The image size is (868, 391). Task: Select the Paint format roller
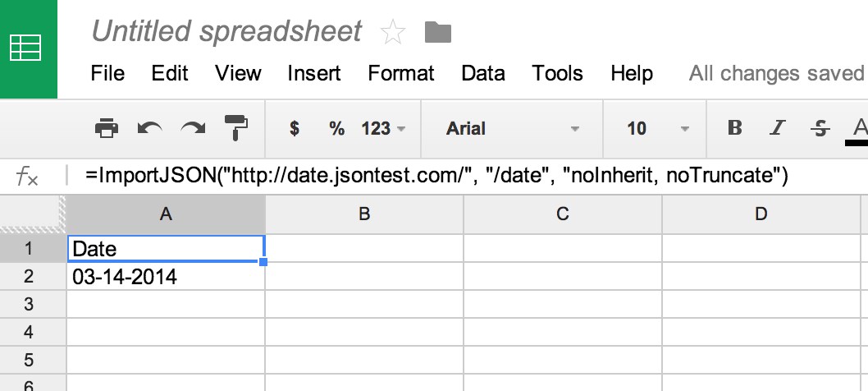pyautogui.click(x=236, y=127)
